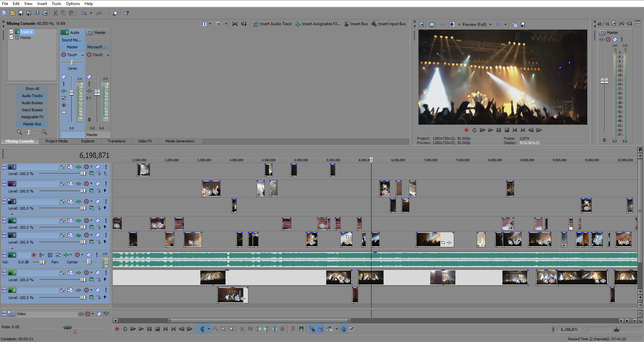Create a new project with toolbar icon
This screenshot has width=644, height=342.
[x=5, y=13]
